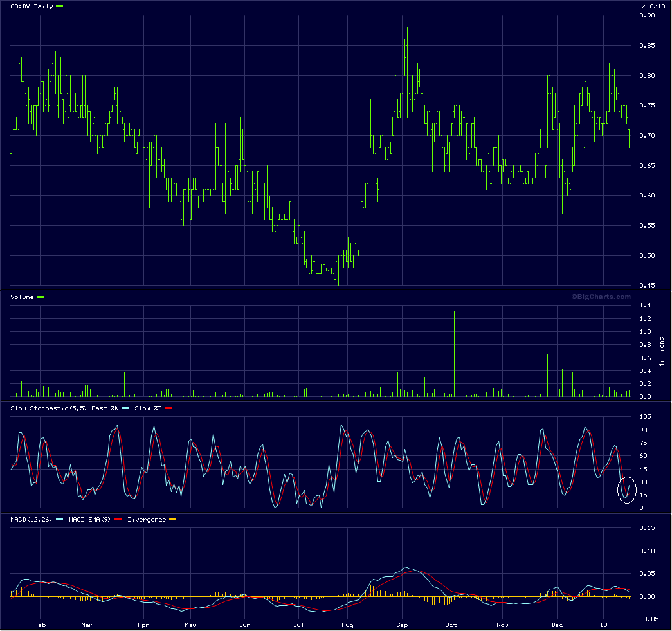Click the green Volume legend swatch

pos(41,297)
